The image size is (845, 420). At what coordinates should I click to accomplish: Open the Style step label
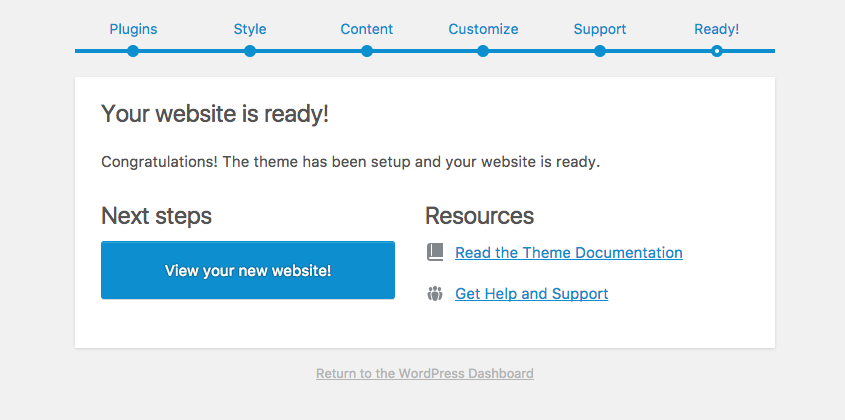pos(250,29)
